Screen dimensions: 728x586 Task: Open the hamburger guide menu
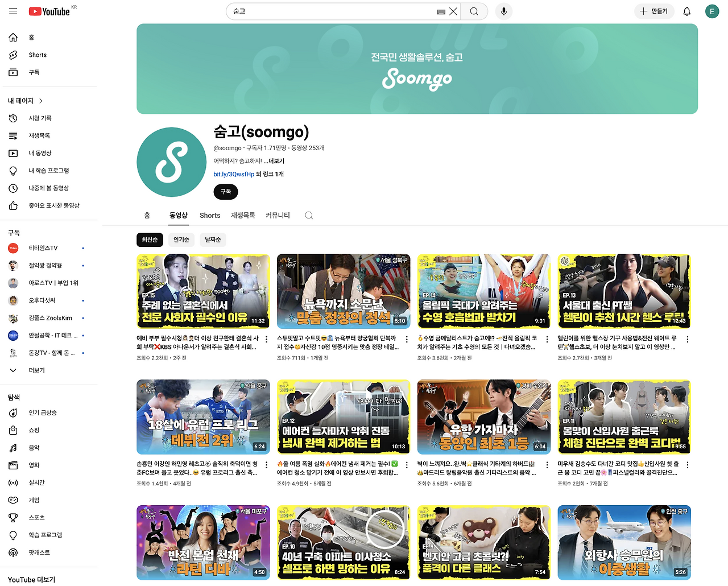[x=13, y=11]
